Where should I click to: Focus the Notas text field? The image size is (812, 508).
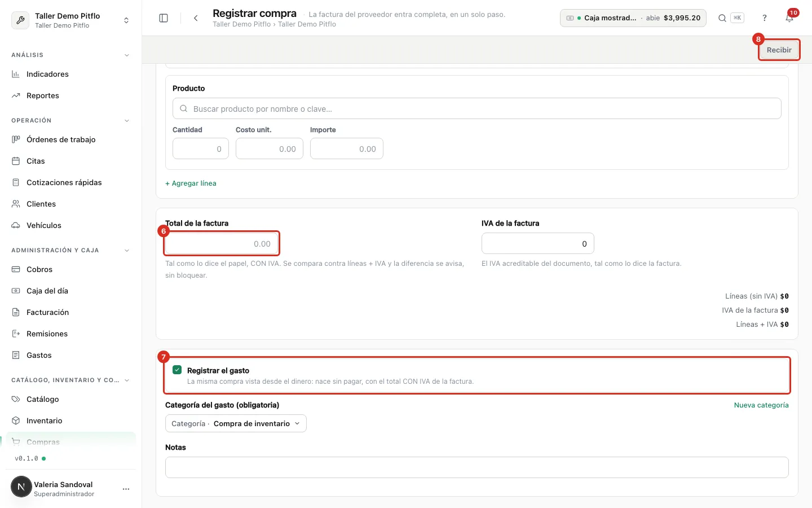(477, 467)
